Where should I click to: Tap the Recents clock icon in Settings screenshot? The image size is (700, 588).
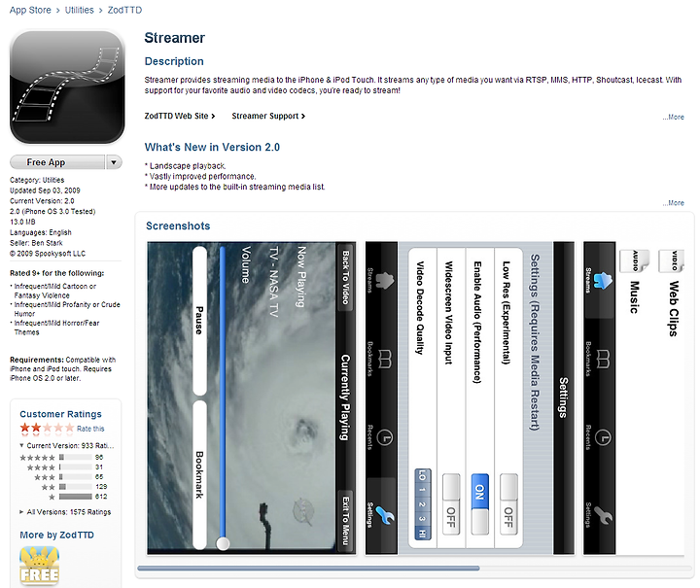pos(385,437)
